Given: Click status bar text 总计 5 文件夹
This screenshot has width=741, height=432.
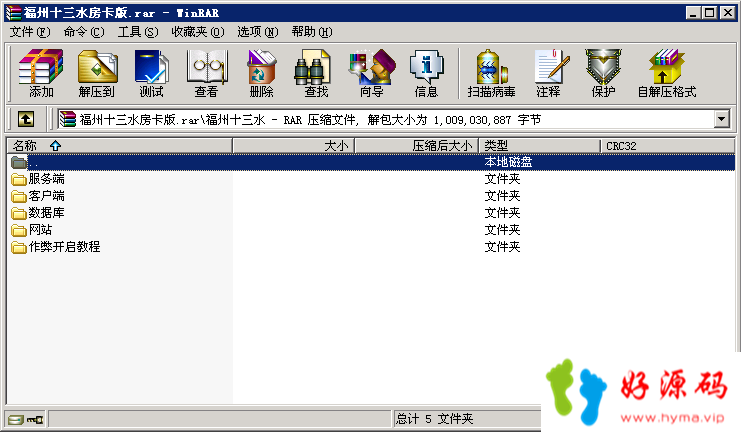Looking at the screenshot, I should 434,419.
